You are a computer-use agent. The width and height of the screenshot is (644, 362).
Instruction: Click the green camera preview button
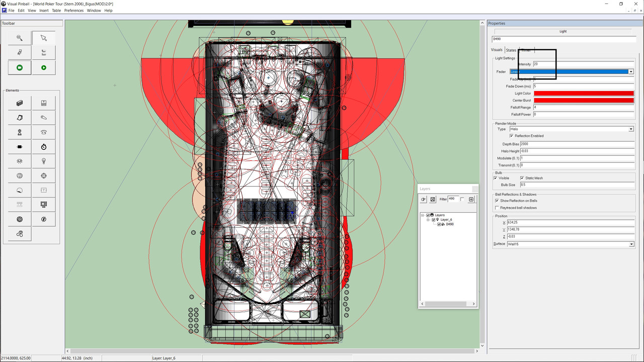[20, 67]
